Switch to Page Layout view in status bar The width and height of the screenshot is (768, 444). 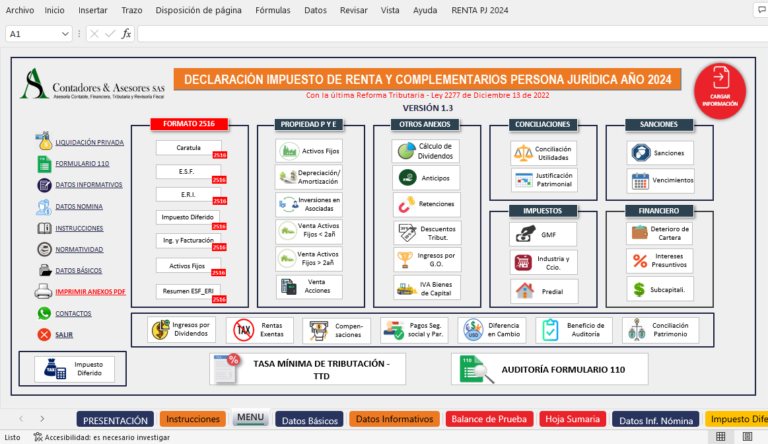pos(747,437)
